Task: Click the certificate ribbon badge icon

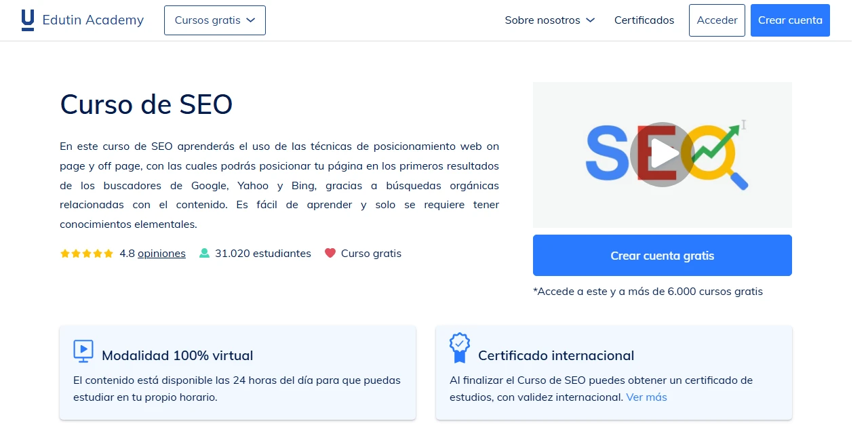Action: click(460, 348)
